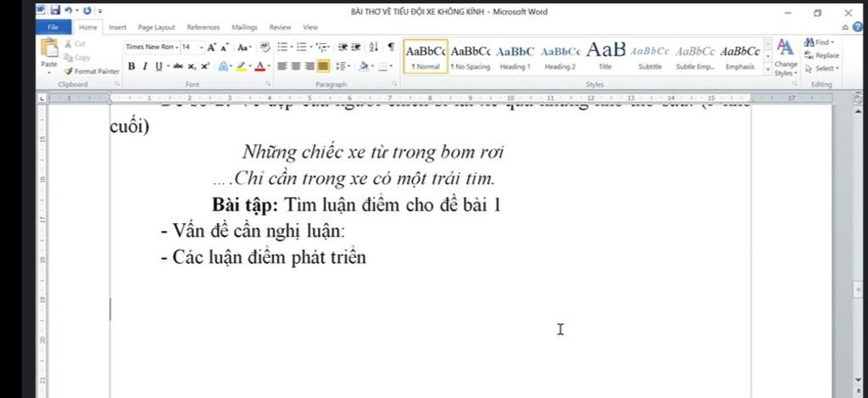Switch to the View tab
This screenshot has width=868, height=398.
tap(310, 27)
